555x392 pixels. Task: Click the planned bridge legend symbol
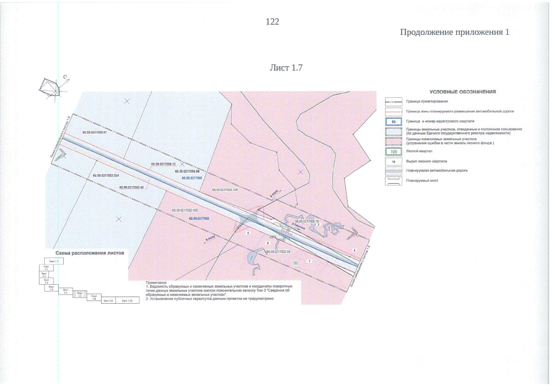tap(392, 181)
